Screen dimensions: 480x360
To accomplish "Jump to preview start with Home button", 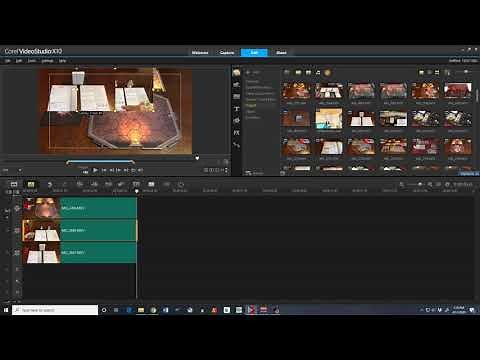I will [x=104, y=170].
